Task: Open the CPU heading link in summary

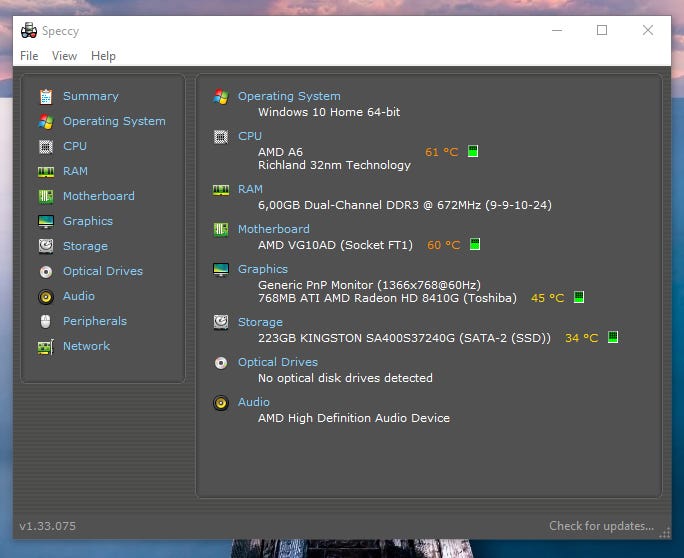Action: 250,136
